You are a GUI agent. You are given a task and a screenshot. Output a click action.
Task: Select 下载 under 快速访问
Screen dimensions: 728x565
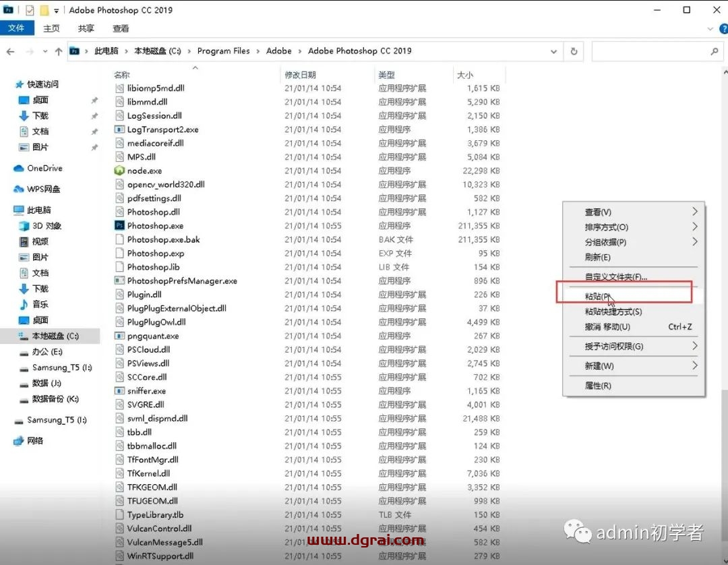(x=34, y=115)
